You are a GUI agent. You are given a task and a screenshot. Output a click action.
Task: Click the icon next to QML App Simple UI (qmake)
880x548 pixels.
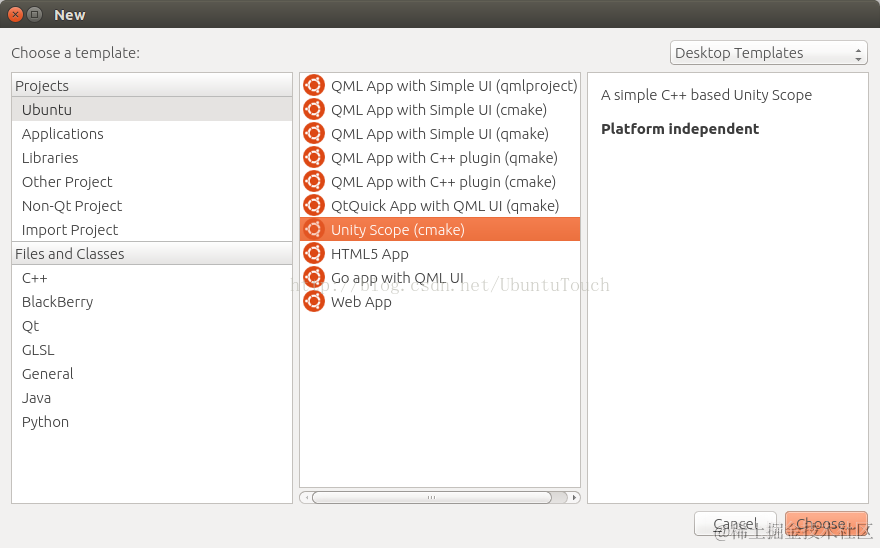314,134
